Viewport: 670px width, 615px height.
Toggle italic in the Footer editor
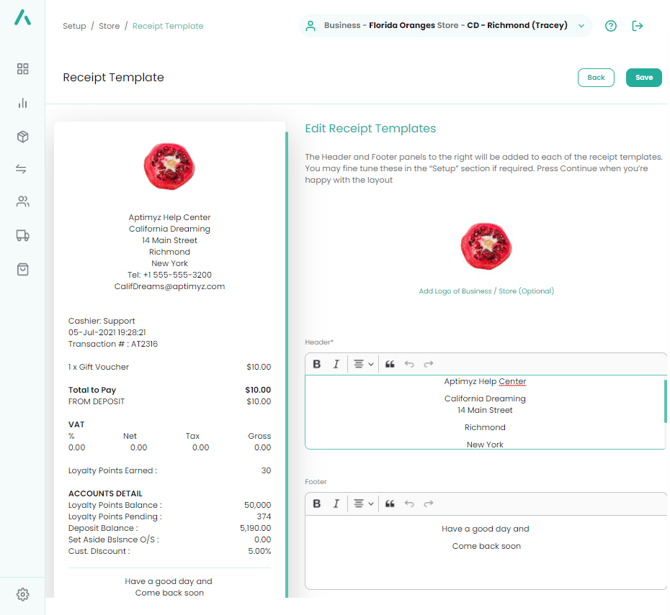[336, 504]
